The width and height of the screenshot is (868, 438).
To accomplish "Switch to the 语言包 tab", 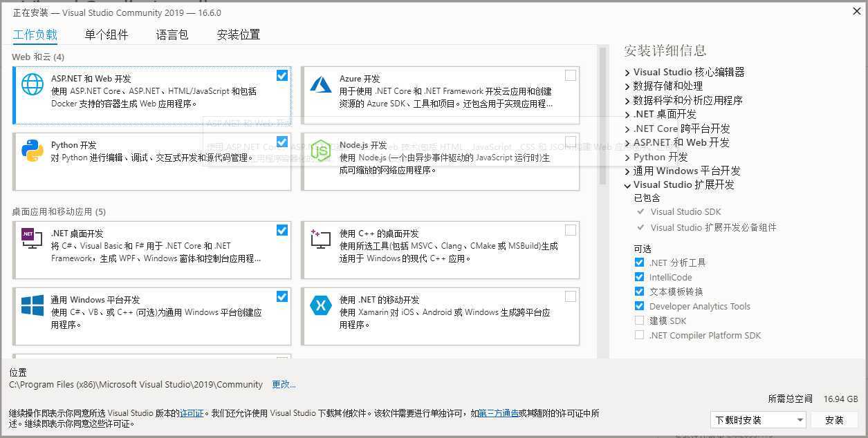I will [x=172, y=35].
